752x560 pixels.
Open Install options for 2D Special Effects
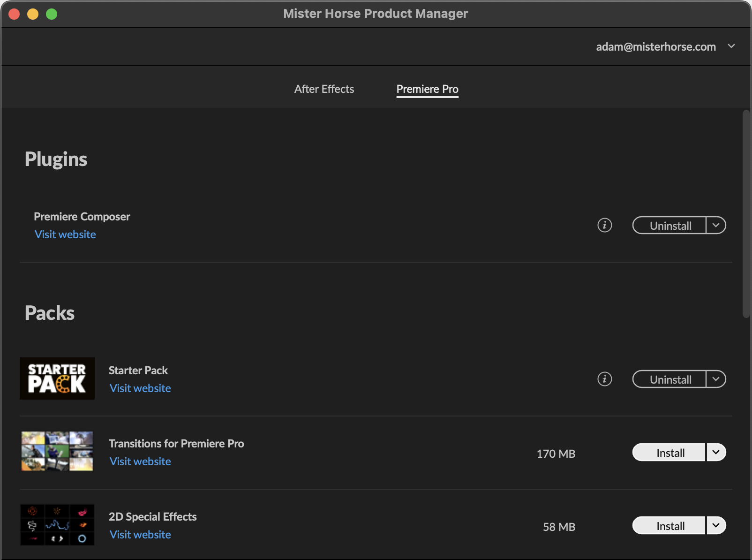coord(716,525)
